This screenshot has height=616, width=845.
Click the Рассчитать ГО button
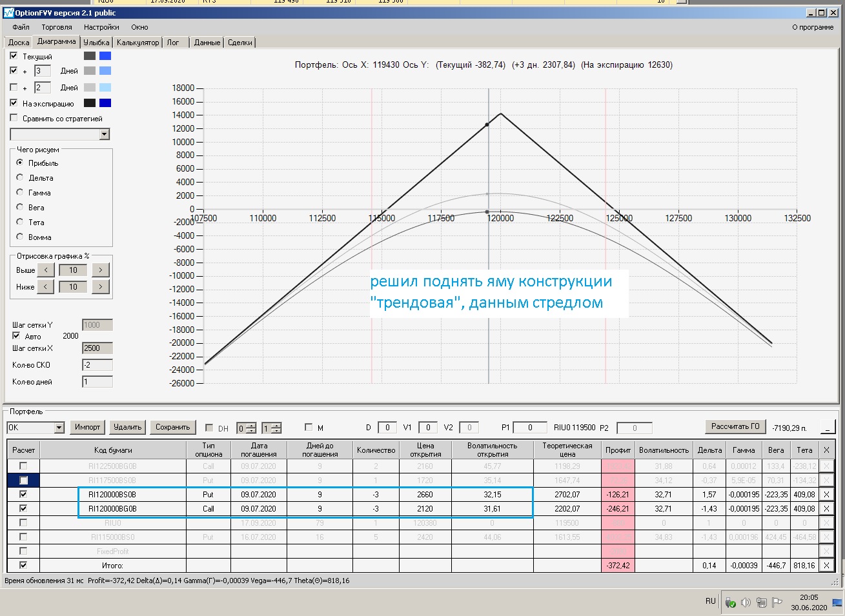pyautogui.click(x=735, y=426)
